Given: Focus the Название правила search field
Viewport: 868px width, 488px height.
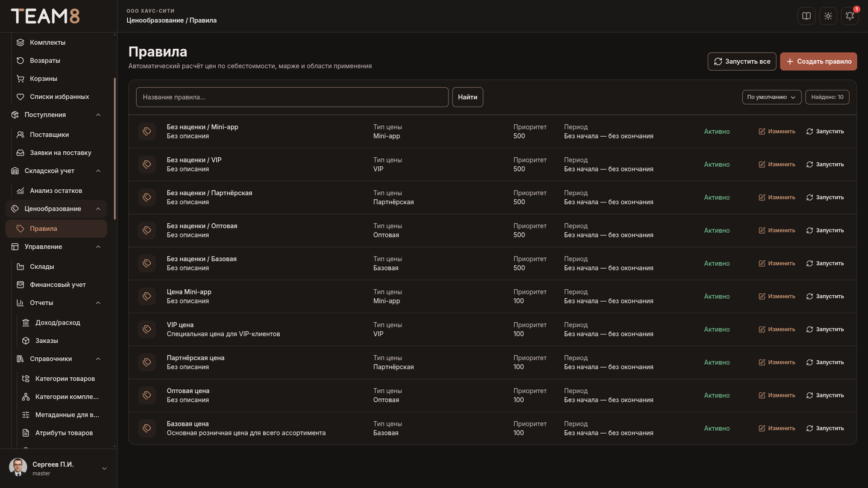Looking at the screenshot, I should click(292, 97).
